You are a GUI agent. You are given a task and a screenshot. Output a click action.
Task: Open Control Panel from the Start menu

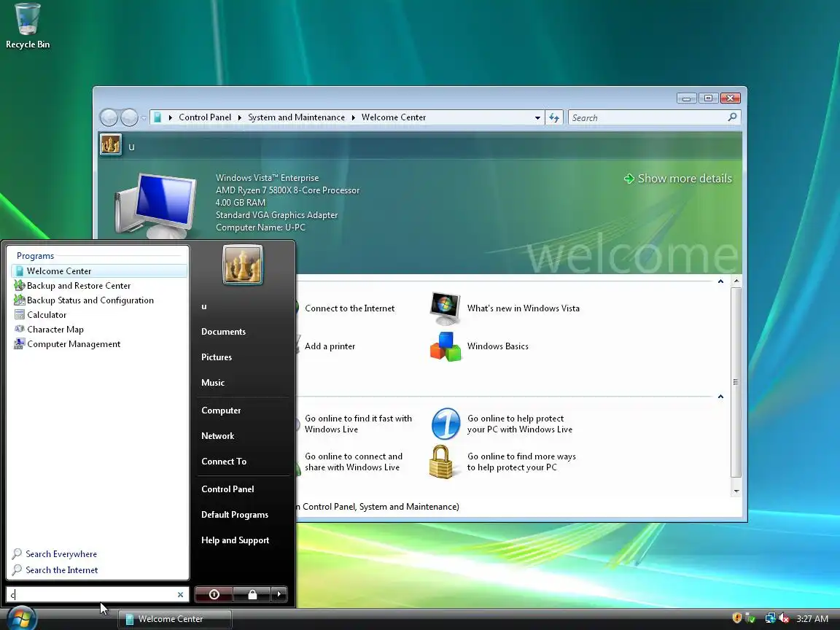[227, 489]
